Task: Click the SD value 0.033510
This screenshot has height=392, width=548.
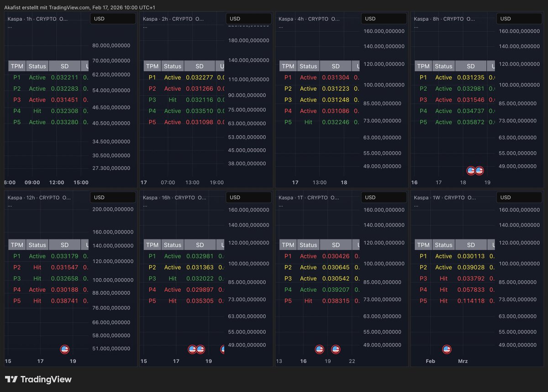Action: click(x=200, y=111)
